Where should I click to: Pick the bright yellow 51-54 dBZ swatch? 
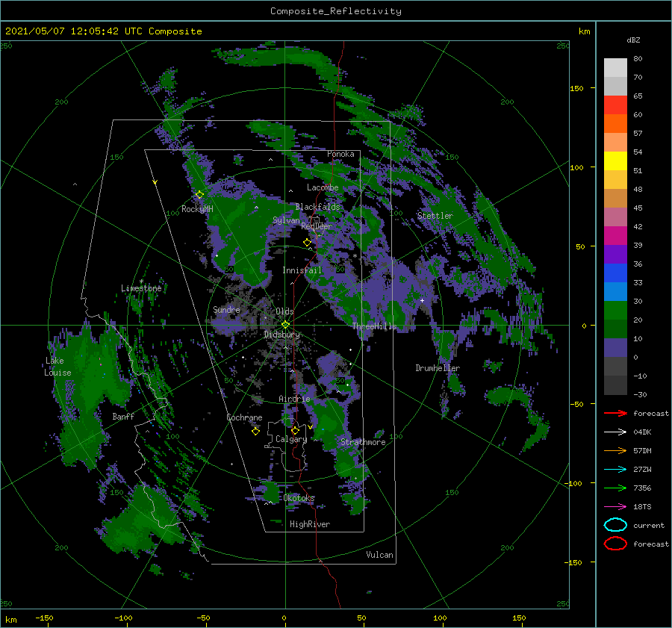(x=615, y=161)
